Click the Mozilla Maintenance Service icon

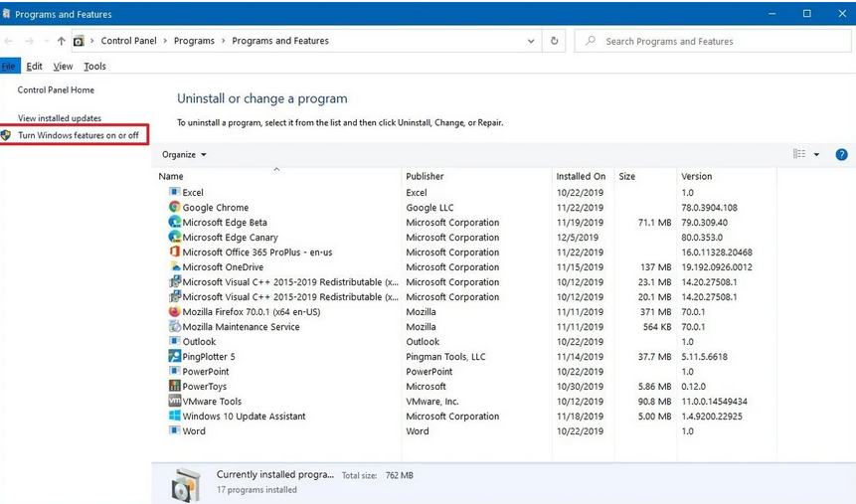[x=174, y=326]
